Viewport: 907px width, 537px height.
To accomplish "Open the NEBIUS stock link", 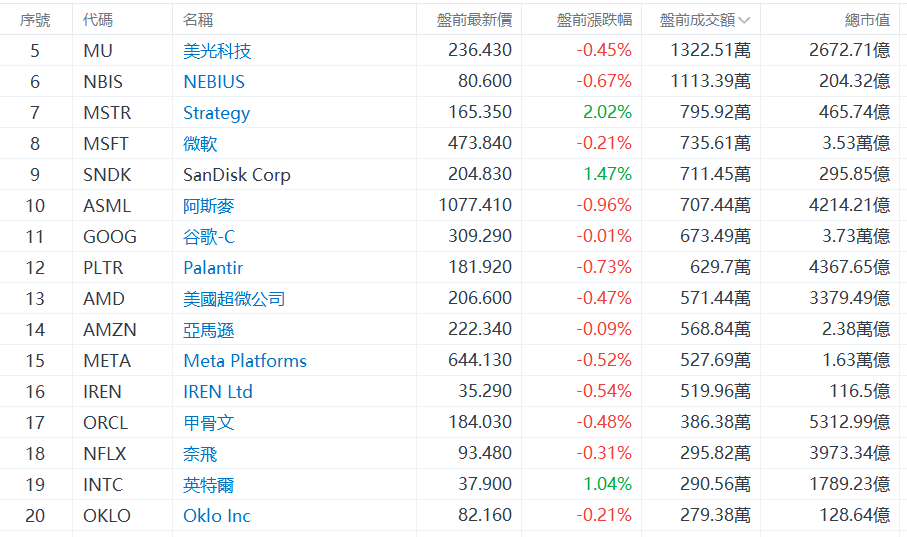I will [214, 82].
